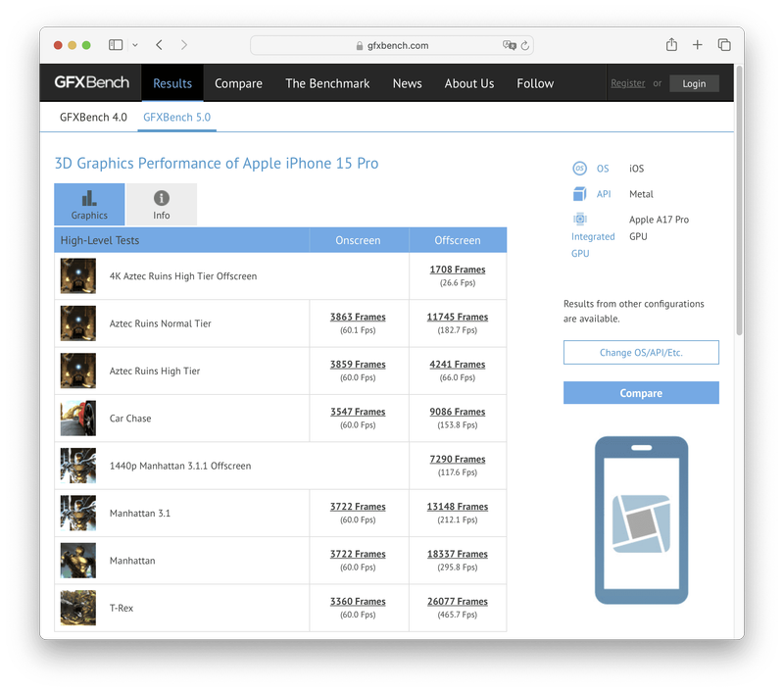The height and width of the screenshot is (692, 784).
Task: Open the Register link
Action: [x=627, y=83]
